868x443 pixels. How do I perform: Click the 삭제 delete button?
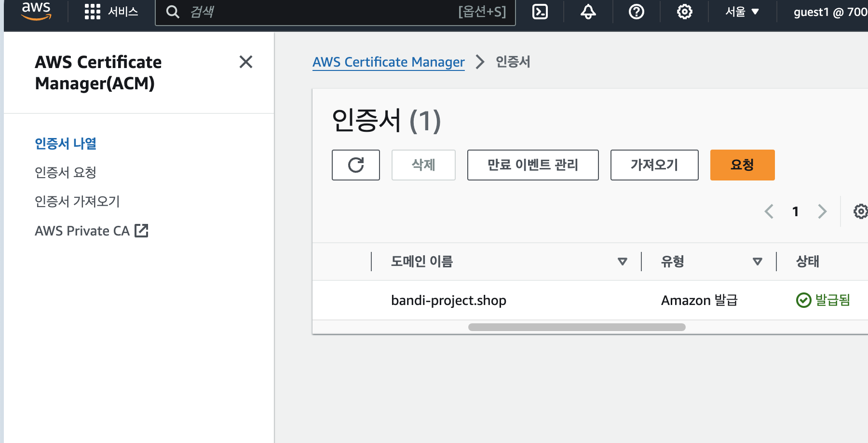tap(423, 165)
